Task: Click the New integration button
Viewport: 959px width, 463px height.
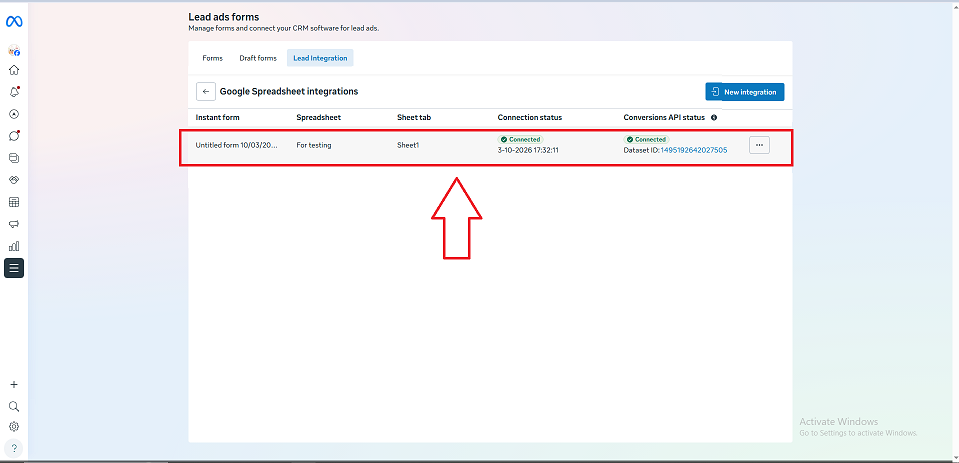Action: pos(744,92)
